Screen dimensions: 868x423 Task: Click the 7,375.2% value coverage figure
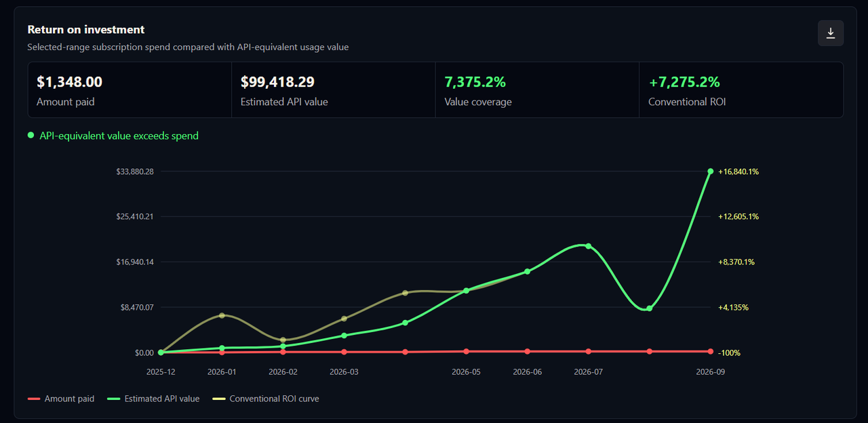475,82
